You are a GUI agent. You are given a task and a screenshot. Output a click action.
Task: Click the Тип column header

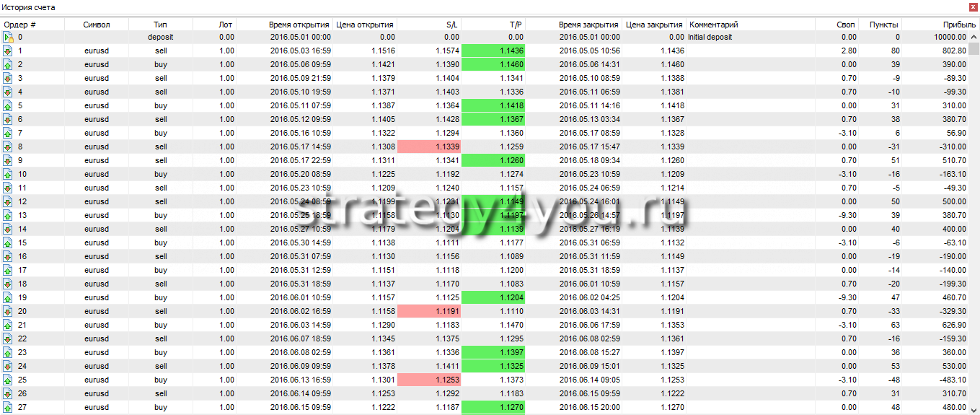pos(160,24)
